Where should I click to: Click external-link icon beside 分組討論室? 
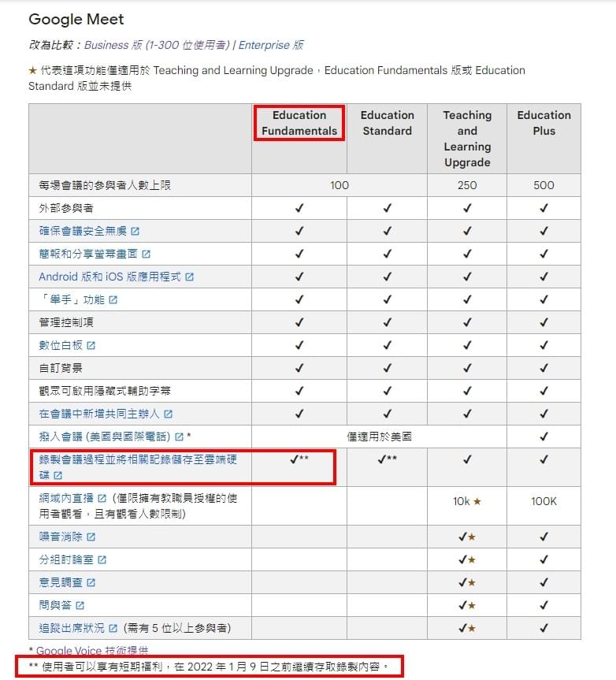tap(102, 560)
